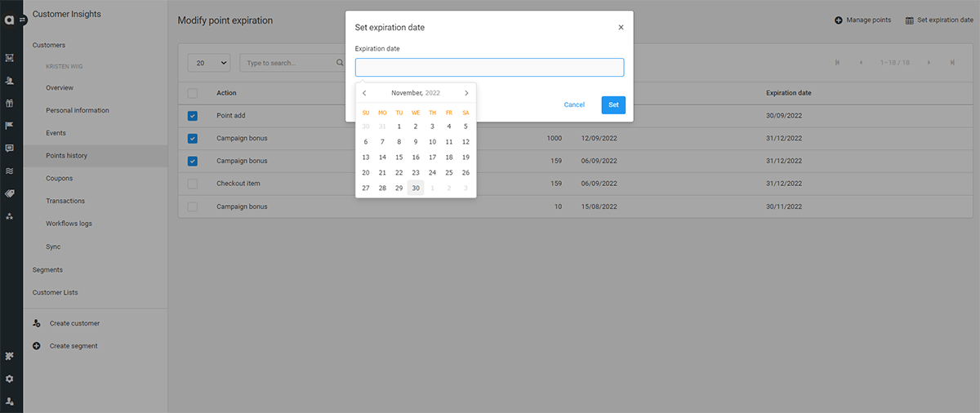The width and height of the screenshot is (980, 413).
Task: Go to previous month in calendar
Action: (364, 93)
